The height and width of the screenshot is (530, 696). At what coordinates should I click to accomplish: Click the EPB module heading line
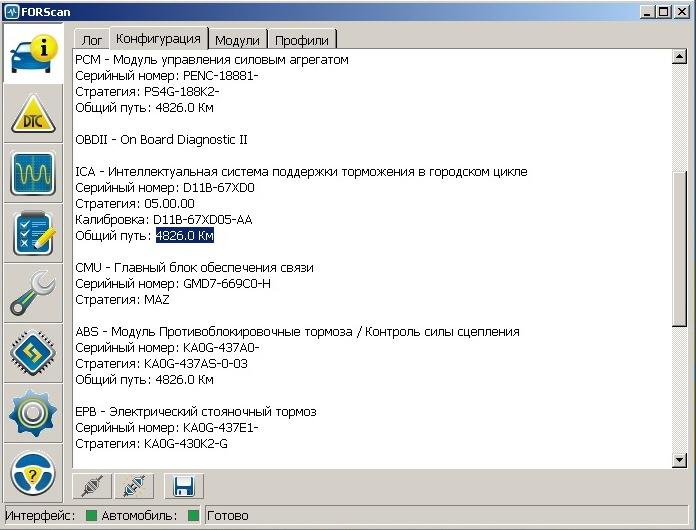click(x=196, y=411)
